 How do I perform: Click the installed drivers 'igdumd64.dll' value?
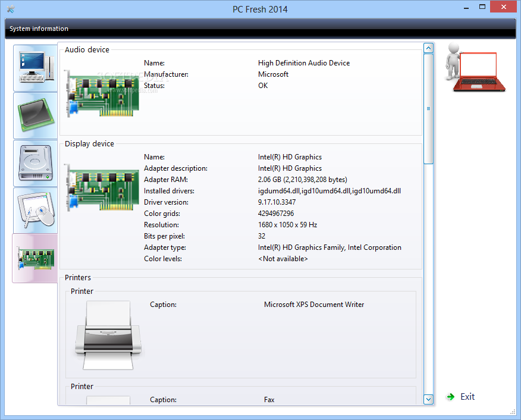(x=329, y=191)
